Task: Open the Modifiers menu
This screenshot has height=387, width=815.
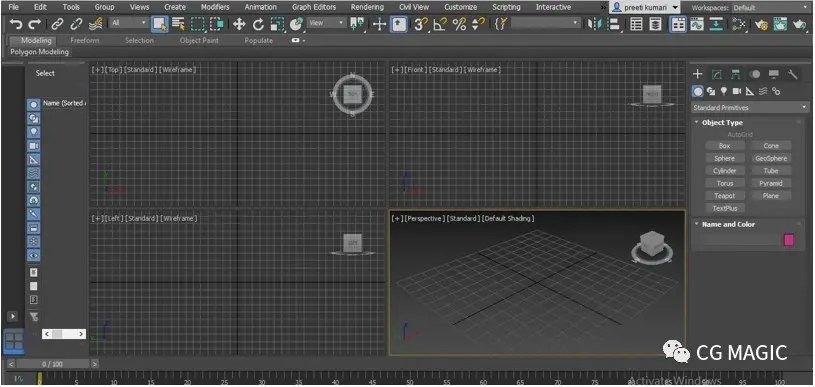Action: pyautogui.click(x=215, y=7)
